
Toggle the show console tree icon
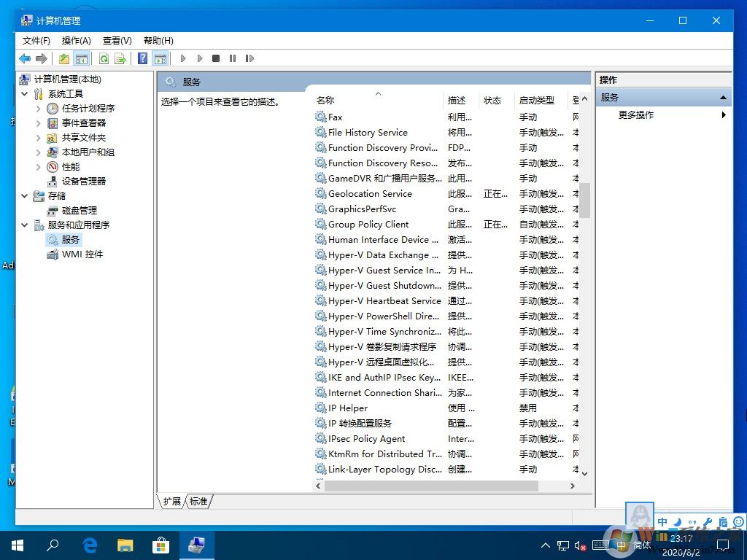coord(82,58)
